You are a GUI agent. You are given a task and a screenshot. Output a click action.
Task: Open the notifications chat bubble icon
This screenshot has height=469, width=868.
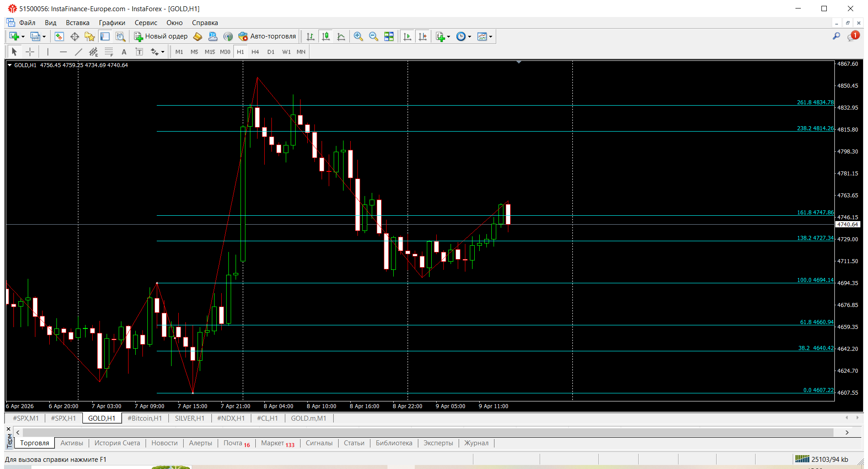(853, 36)
